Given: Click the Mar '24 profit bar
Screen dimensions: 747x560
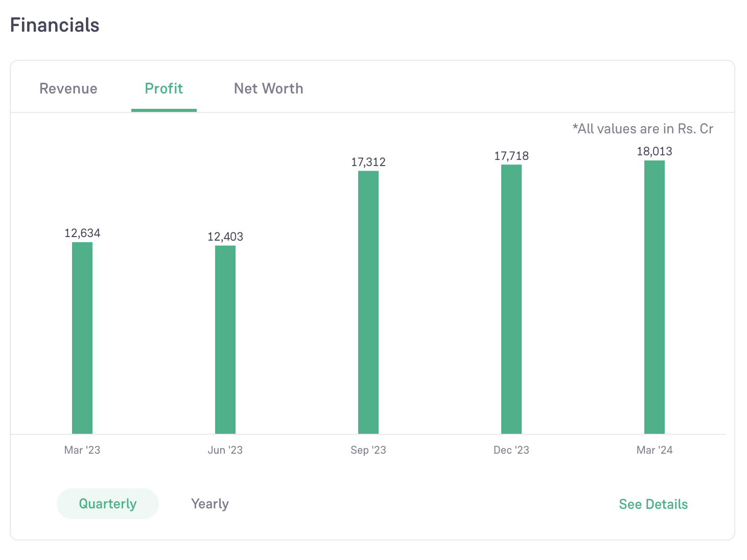Looking at the screenshot, I should 655,297.
